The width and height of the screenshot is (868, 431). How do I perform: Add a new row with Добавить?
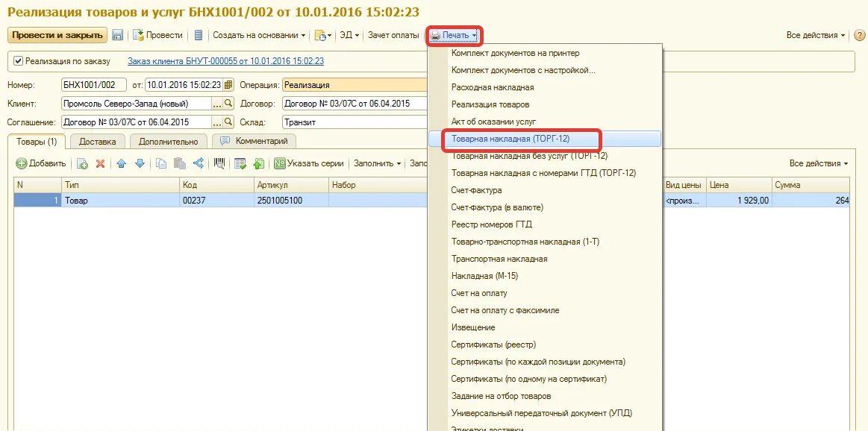tap(41, 163)
